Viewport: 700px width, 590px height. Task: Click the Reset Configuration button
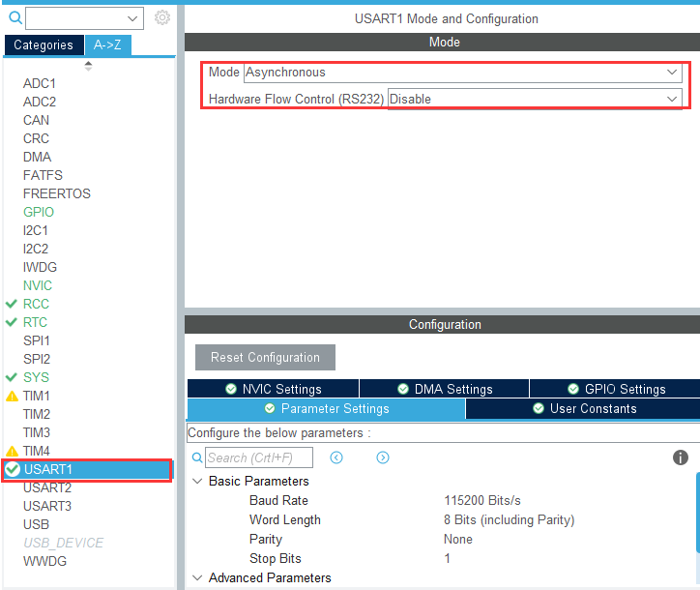[265, 357]
